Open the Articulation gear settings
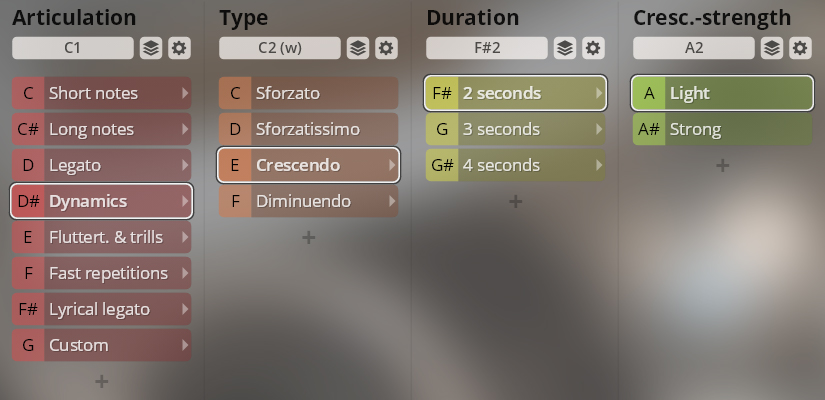 [x=179, y=48]
